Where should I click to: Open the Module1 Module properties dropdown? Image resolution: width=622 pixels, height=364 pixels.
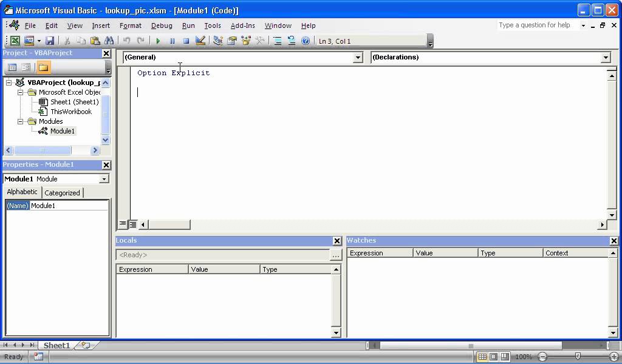click(x=103, y=179)
